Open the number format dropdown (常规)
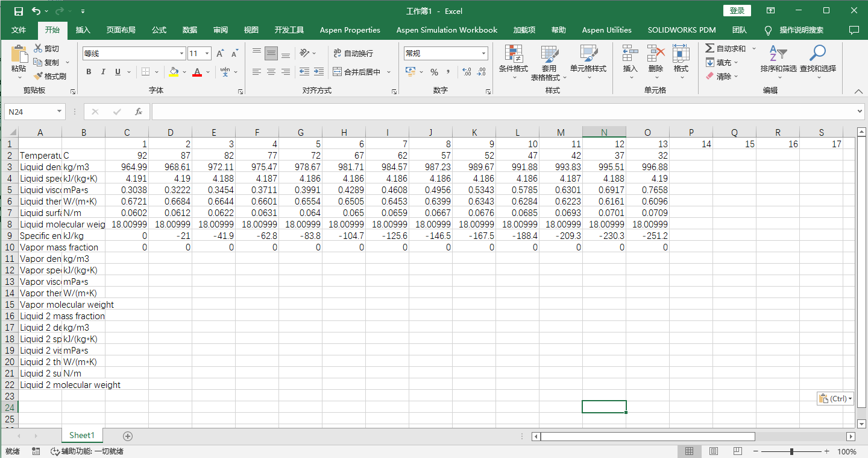868x458 pixels. (484, 54)
